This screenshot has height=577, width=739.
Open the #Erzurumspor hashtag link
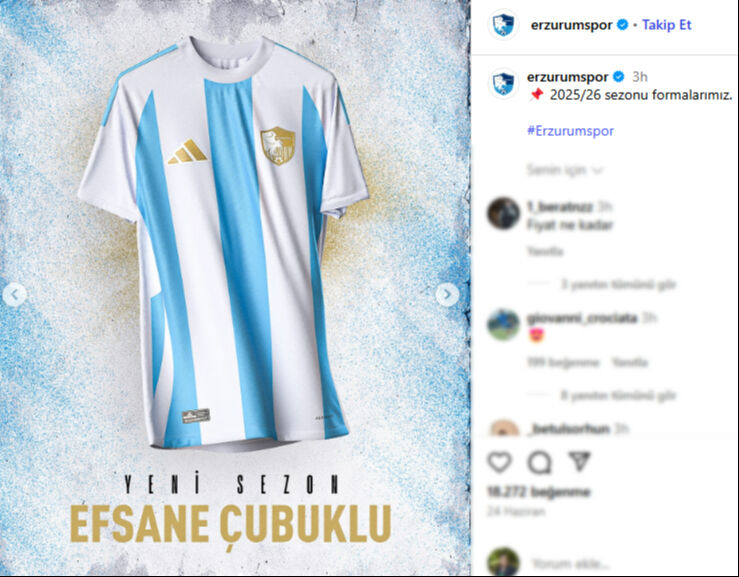coord(570,131)
